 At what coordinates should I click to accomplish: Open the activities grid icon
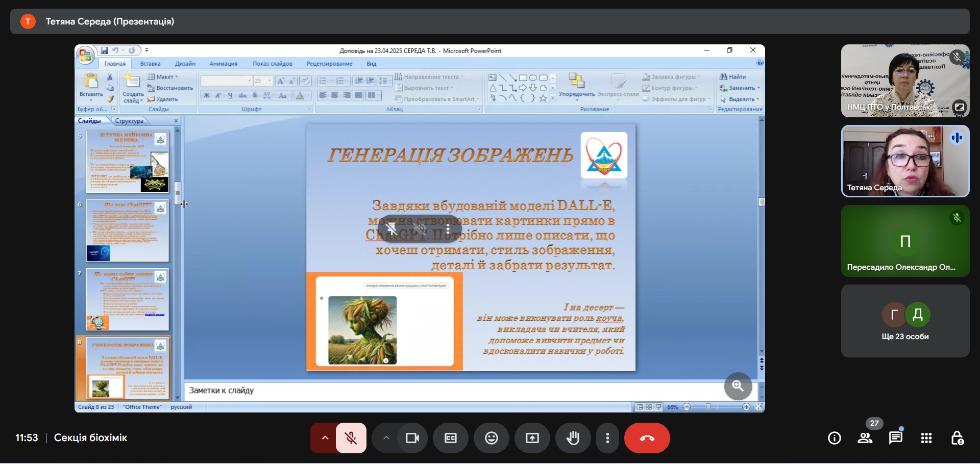(926, 438)
